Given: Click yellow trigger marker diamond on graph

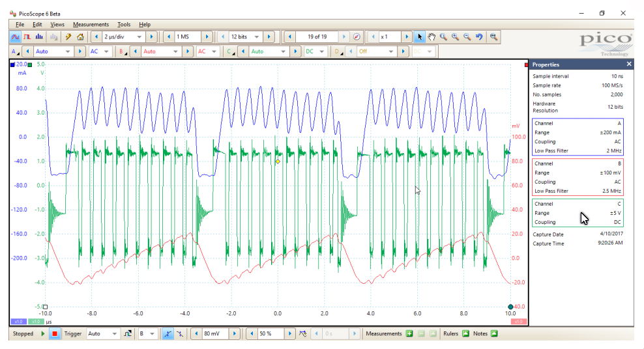Looking at the screenshot, I should (278, 161).
